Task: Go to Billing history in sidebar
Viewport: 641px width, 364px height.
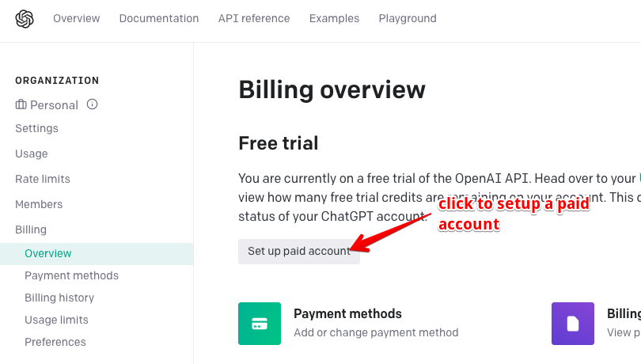Action: [x=59, y=298]
